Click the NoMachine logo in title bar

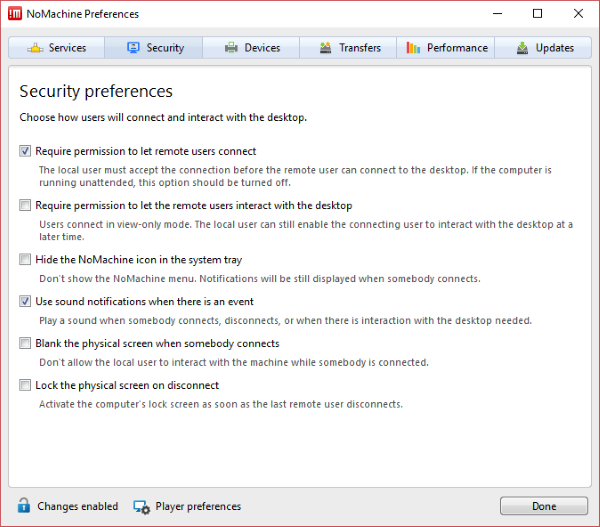point(15,14)
